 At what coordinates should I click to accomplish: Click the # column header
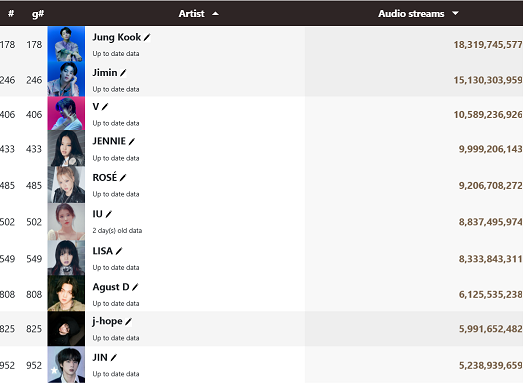click(11, 14)
